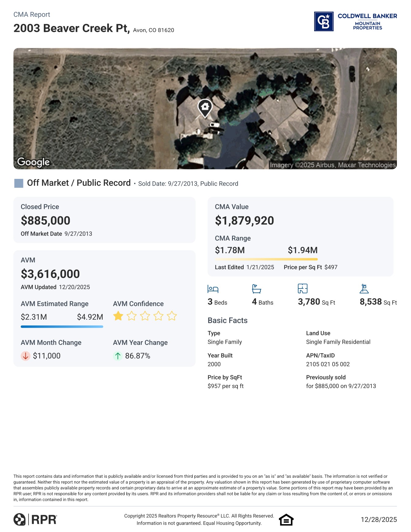Click the red AVM Month Change down arrow
This screenshot has width=411, height=532.
tap(25, 356)
